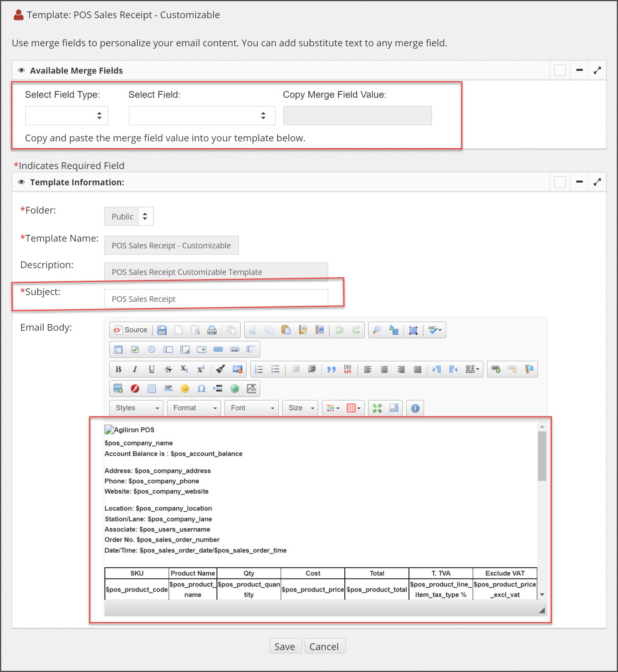The width and height of the screenshot is (618, 672).
Task: Tick checkbox in Template Information header
Action: click(560, 182)
